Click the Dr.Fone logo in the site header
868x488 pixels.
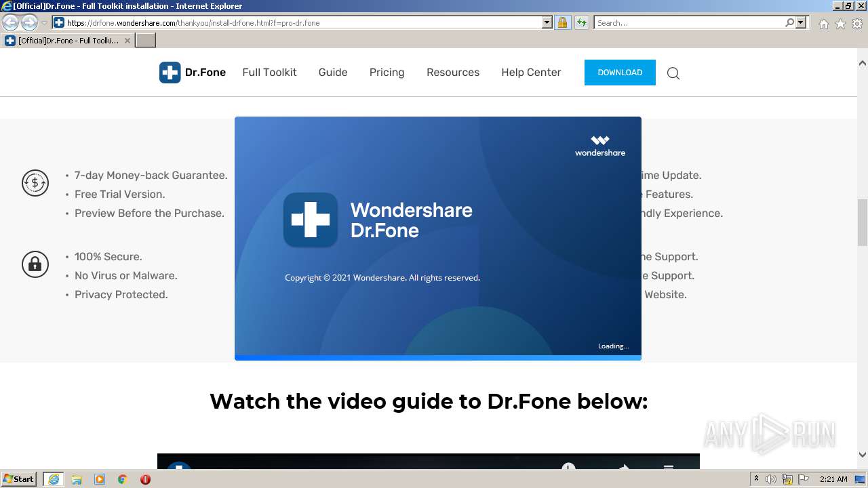pyautogui.click(x=193, y=73)
